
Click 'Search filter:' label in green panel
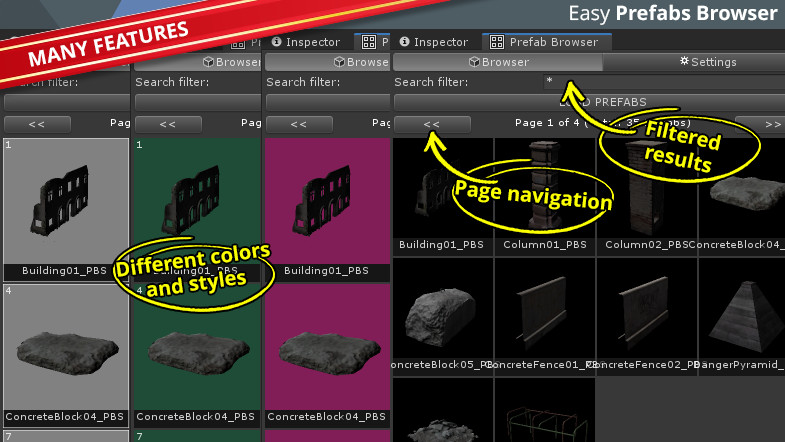(x=172, y=82)
